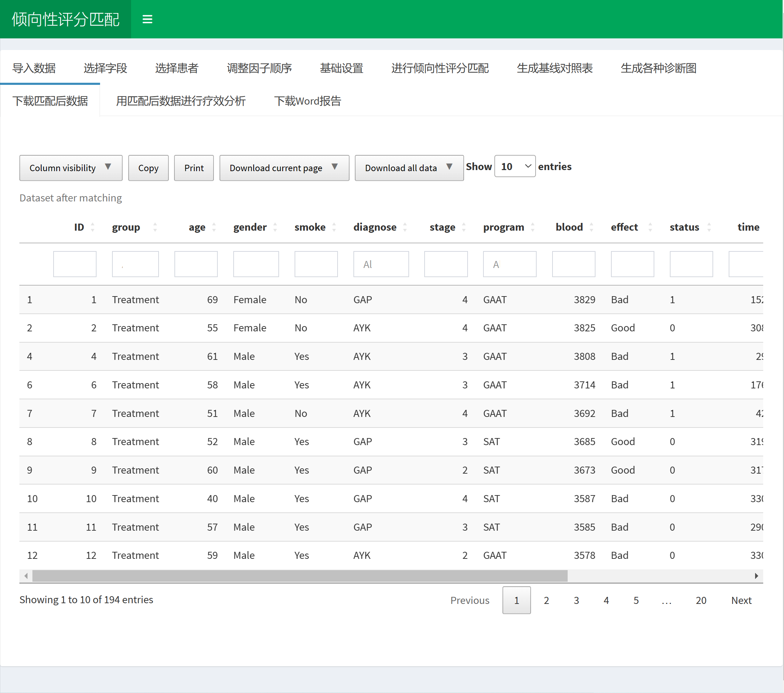The height and width of the screenshot is (693, 784).
Task: Expand Download all data options
Action: click(x=409, y=168)
